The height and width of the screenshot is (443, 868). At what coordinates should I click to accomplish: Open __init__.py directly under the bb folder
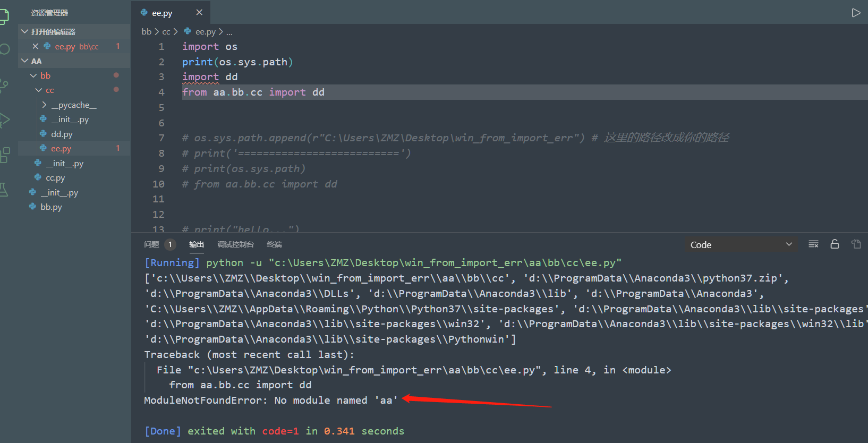[74, 164]
